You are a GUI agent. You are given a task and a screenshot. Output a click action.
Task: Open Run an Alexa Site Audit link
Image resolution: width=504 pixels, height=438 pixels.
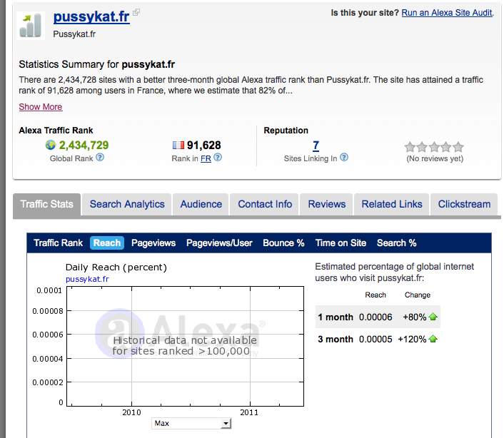tap(446, 13)
